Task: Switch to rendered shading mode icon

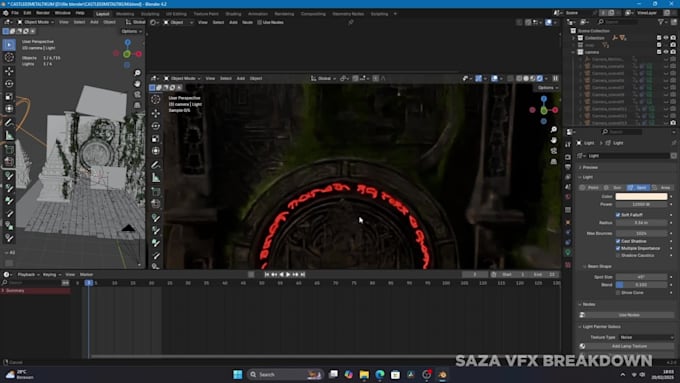Action: 540,79
